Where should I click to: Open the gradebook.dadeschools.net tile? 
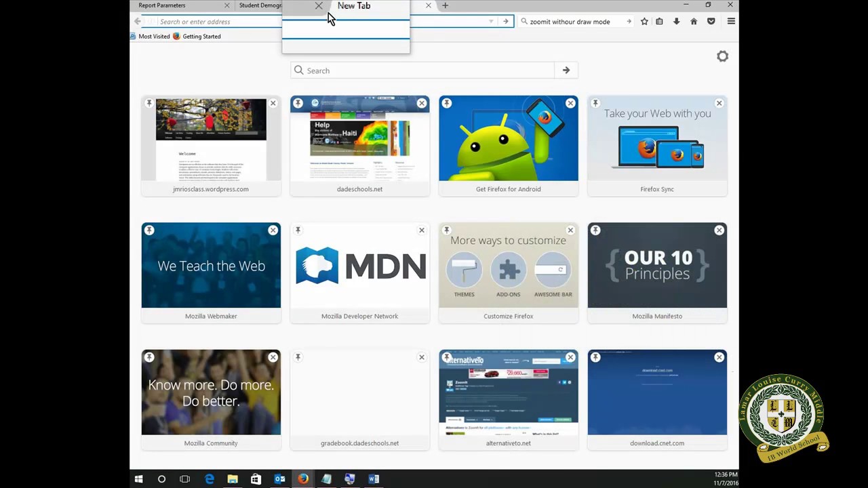click(x=359, y=400)
